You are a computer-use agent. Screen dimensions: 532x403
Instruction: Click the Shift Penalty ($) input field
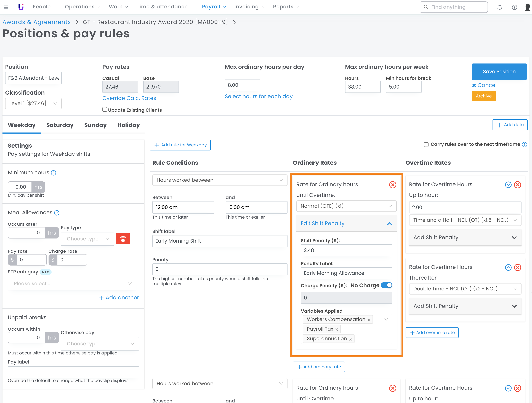click(x=346, y=250)
